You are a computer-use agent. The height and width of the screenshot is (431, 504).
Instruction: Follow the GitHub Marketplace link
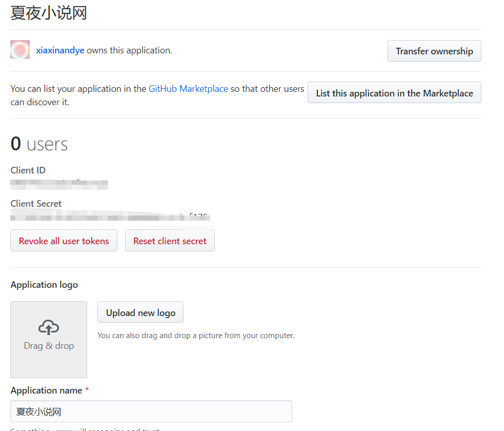tap(188, 89)
